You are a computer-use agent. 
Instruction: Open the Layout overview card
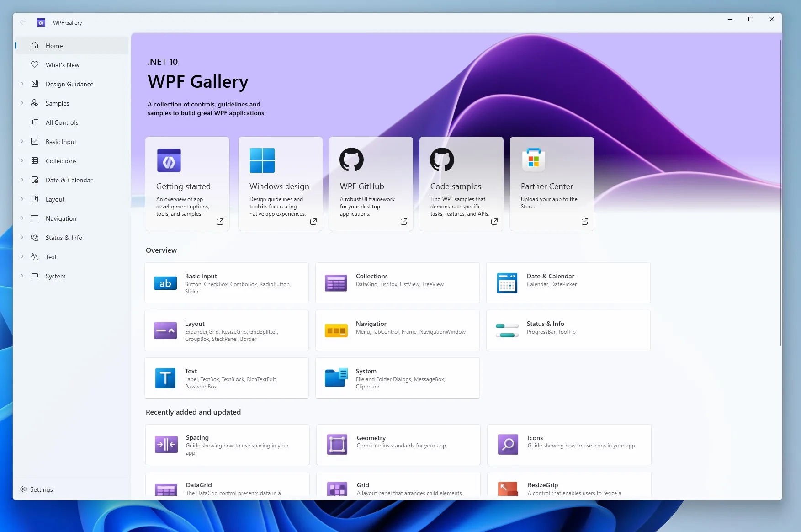227,330
